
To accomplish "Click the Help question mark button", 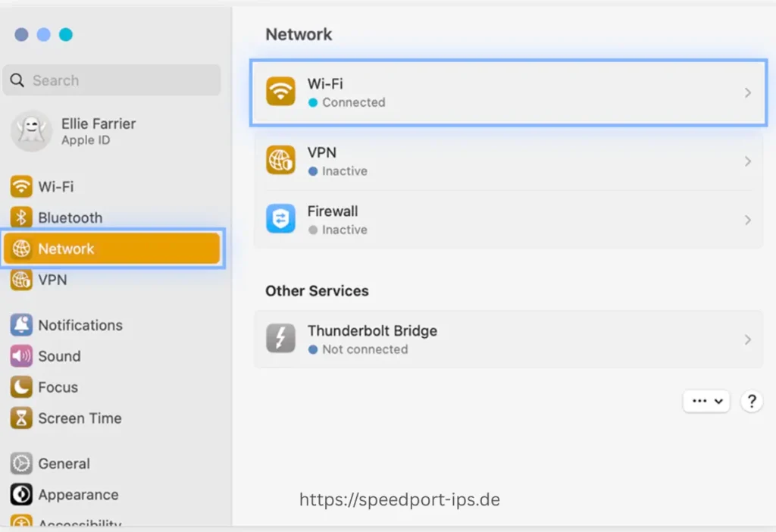I will [751, 401].
